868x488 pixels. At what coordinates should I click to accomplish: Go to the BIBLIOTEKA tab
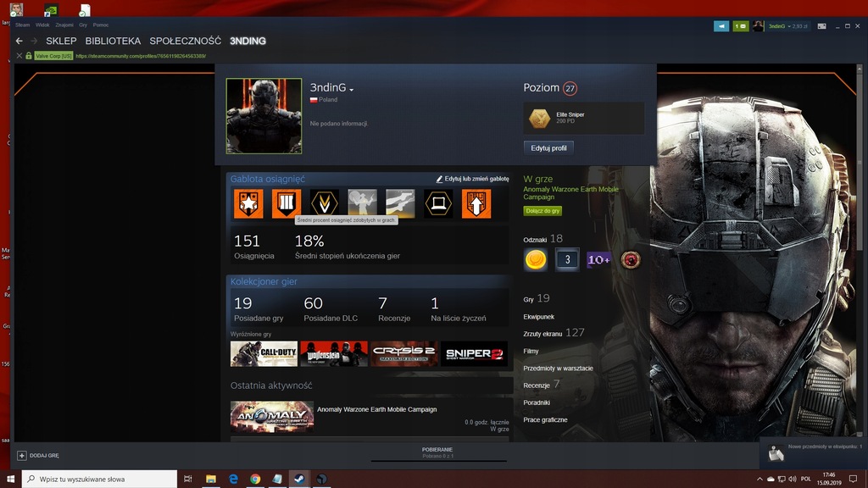point(113,41)
